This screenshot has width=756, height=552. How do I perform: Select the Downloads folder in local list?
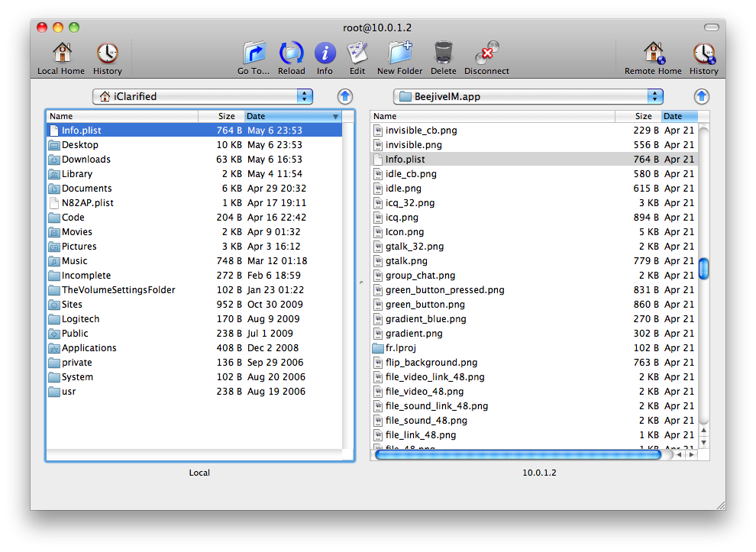coord(86,160)
